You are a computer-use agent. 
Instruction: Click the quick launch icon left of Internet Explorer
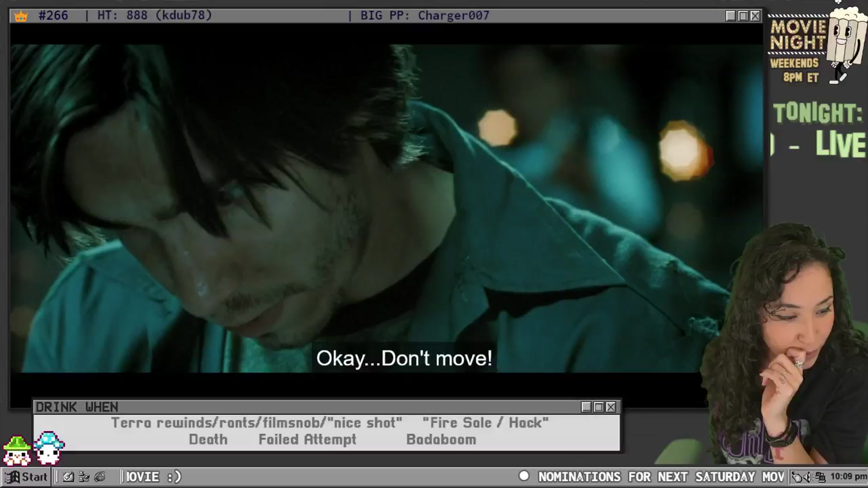84,477
